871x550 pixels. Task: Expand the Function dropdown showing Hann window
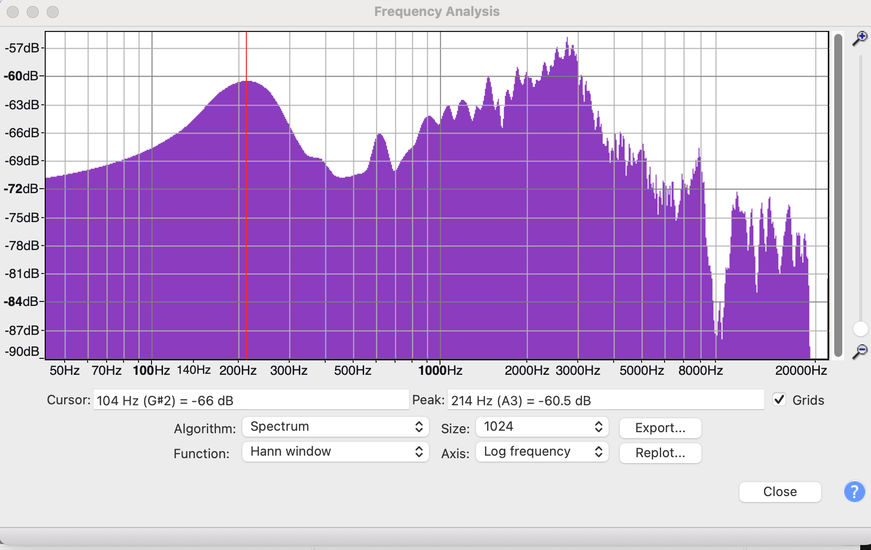tap(335, 452)
